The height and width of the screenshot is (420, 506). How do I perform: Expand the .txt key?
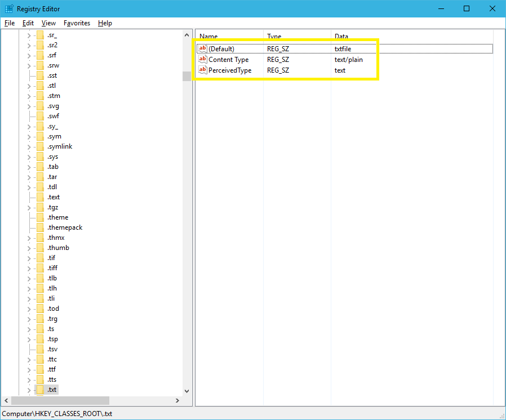point(29,390)
